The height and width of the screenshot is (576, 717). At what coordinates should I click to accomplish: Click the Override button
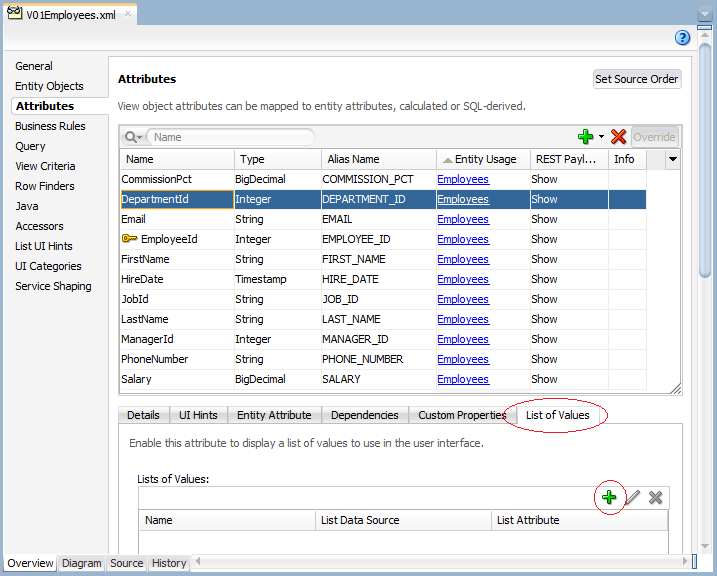(654, 137)
